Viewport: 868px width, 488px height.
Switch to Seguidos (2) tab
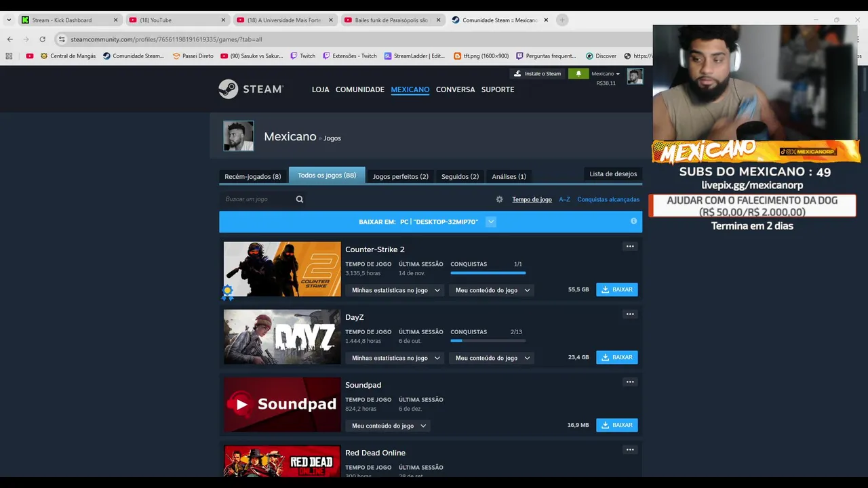460,176
